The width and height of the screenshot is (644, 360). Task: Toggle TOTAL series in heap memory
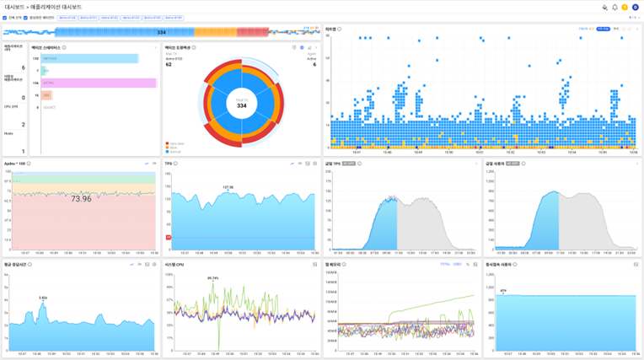click(x=445, y=265)
